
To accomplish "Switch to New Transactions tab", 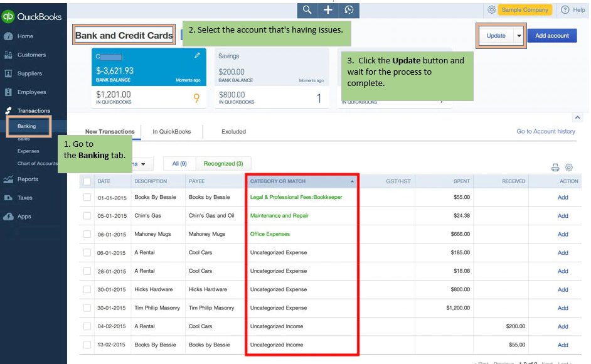I will pyautogui.click(x=110, y=132).
